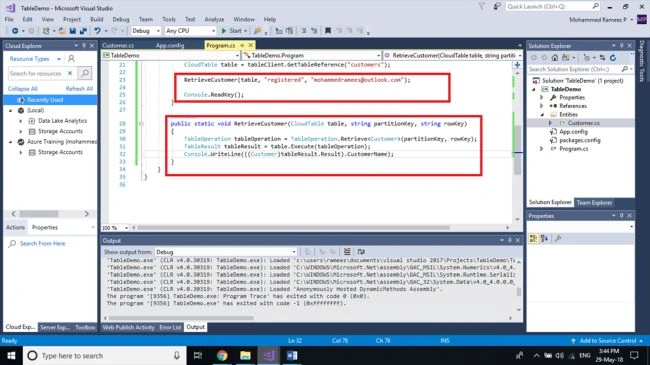Click the Categorized icon in Properties panel
The height and width of the screenshot is (365, 650).
coord(533,238)
